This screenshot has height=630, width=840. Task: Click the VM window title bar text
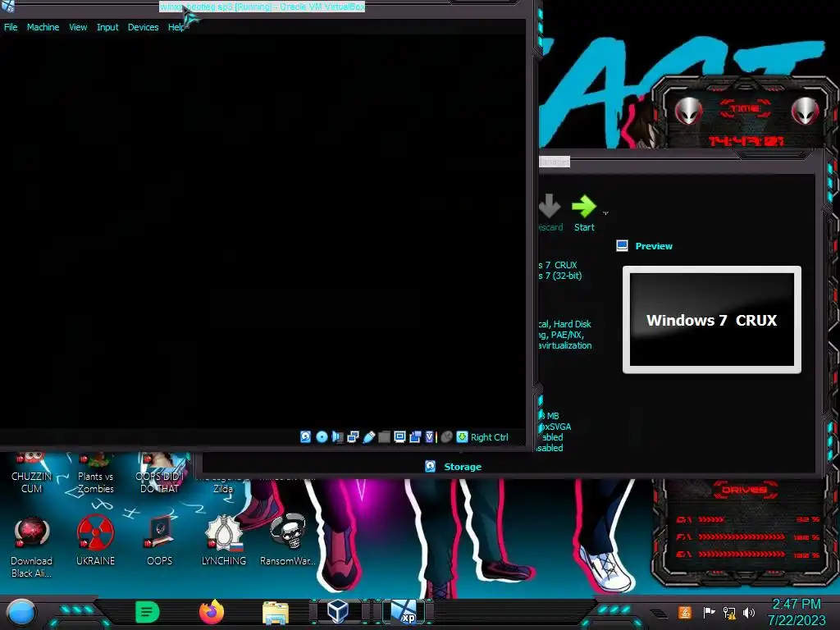262,7
